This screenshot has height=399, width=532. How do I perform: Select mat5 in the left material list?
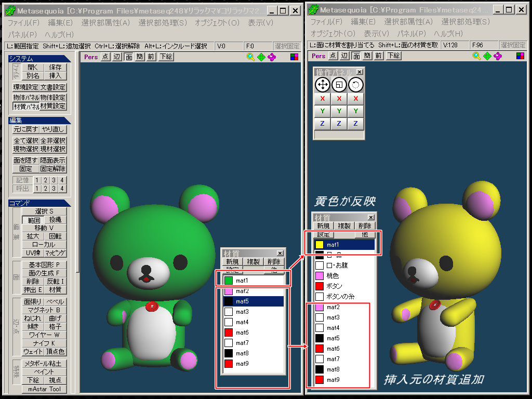[254, 301]
